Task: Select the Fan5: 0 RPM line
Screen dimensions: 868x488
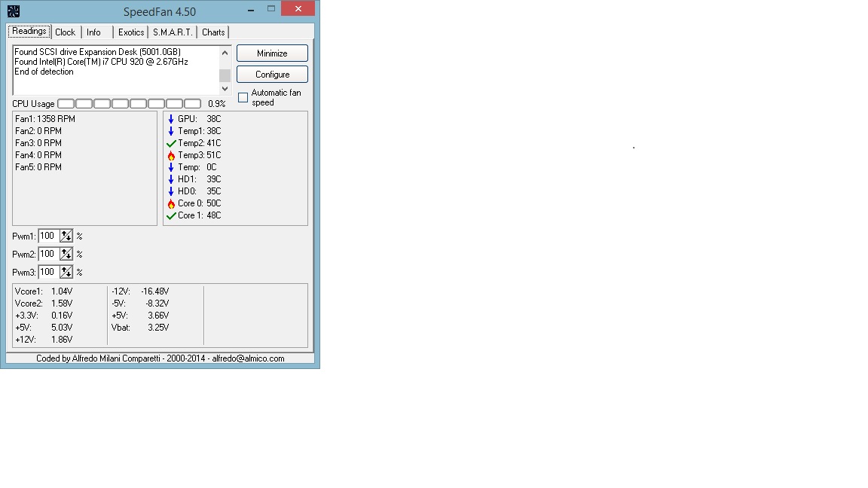Action: click(38, 167)
